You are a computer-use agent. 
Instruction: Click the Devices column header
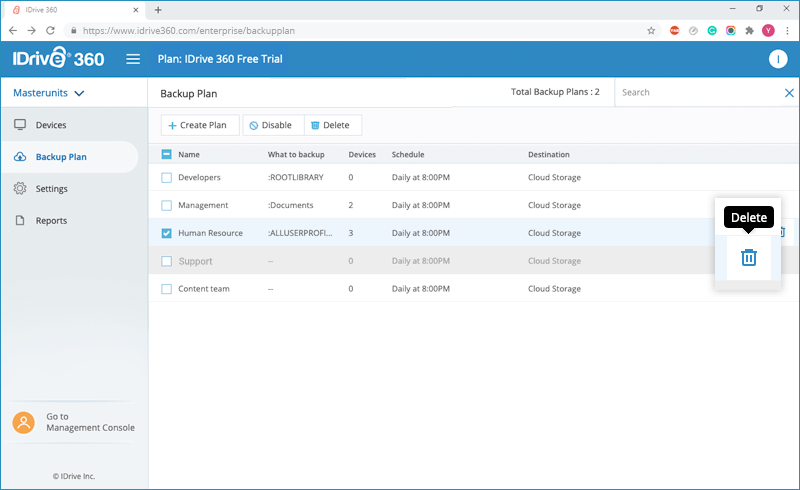click(362, 155)
